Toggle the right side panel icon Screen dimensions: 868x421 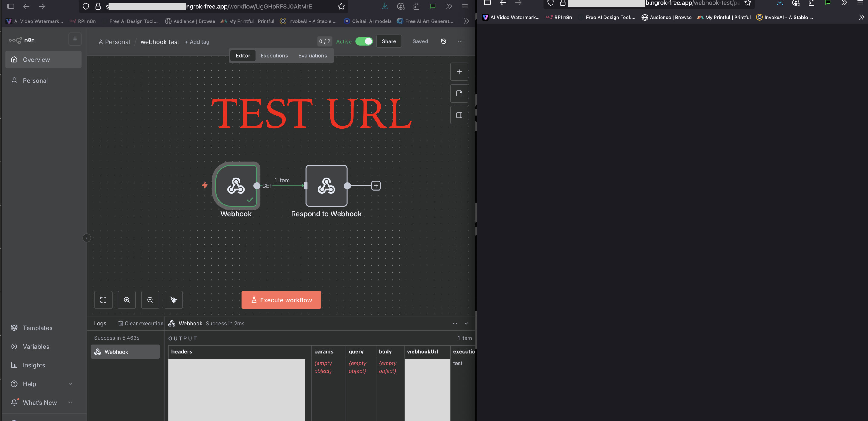(459, 115)
